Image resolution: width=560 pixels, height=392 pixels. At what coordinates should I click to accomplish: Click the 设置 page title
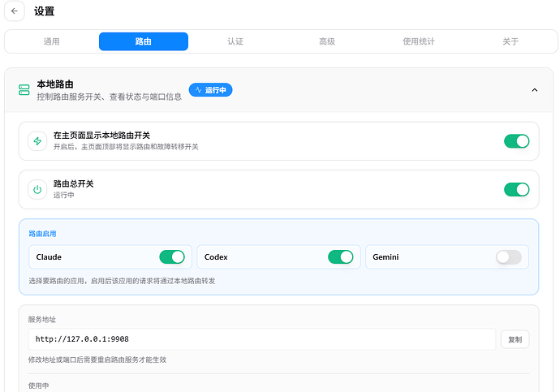coord(45,11)
